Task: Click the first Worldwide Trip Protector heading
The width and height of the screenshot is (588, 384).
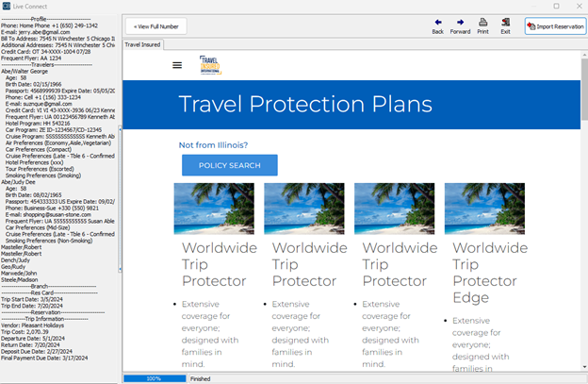Action: tap(220, 264)
